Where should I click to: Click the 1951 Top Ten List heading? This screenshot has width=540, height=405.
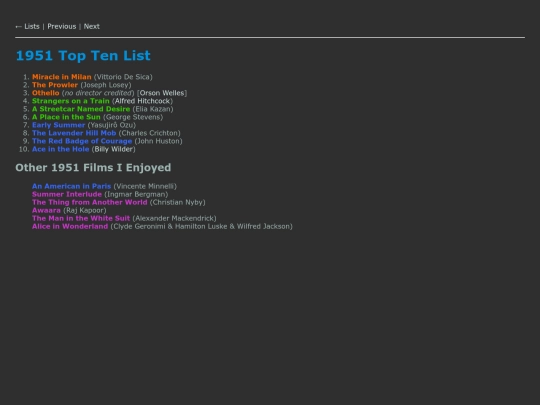[83, 56]
